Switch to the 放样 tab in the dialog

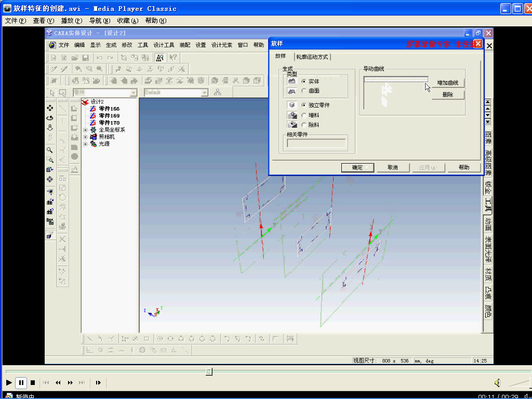[280, 56]
